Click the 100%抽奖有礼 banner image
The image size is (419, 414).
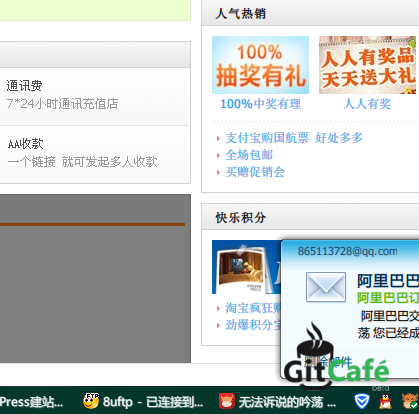click(260, 65)
